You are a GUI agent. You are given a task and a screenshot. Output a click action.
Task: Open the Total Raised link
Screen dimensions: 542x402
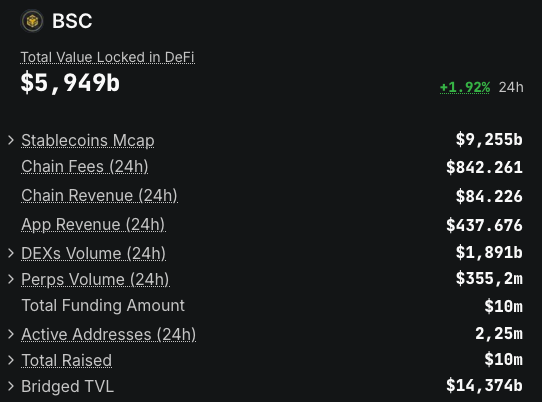[67, 360]
